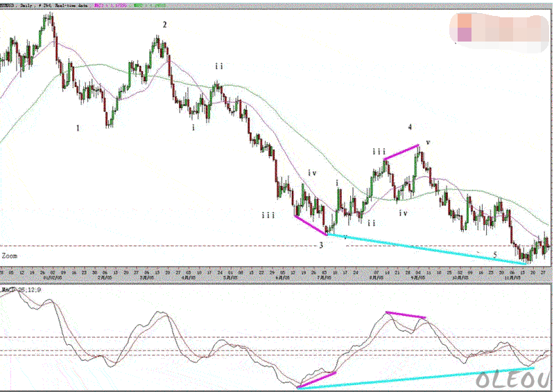Select wave label 2 near the second peak

click(164, 25)
